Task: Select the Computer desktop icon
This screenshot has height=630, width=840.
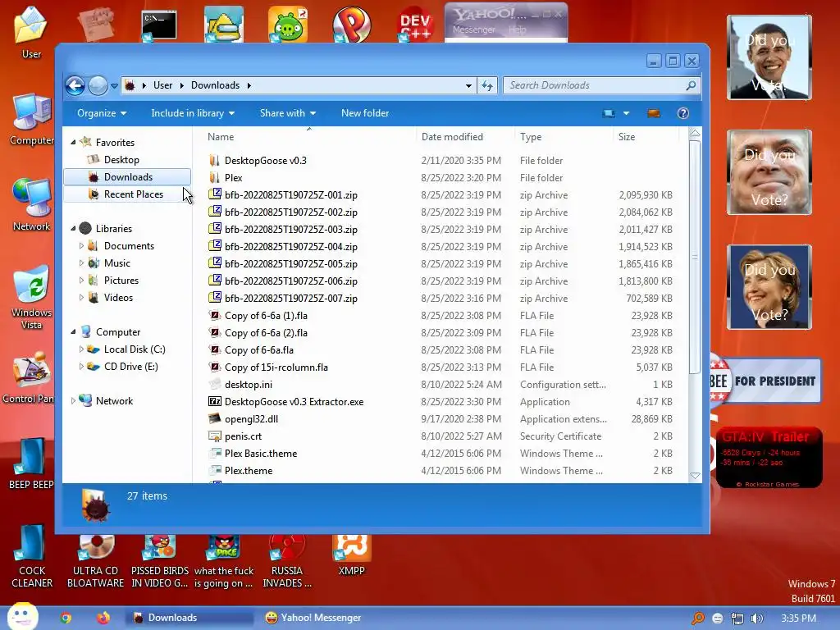Action: 32,119
